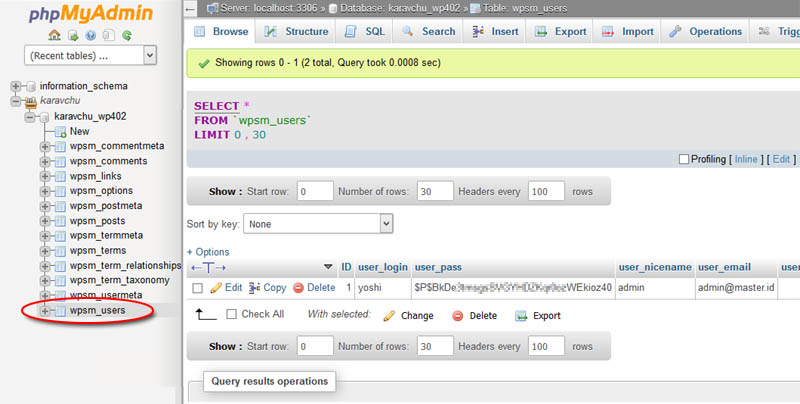Open the Sort by key dropdown
This screenshot has height=404, width=800.
[318, 223]
